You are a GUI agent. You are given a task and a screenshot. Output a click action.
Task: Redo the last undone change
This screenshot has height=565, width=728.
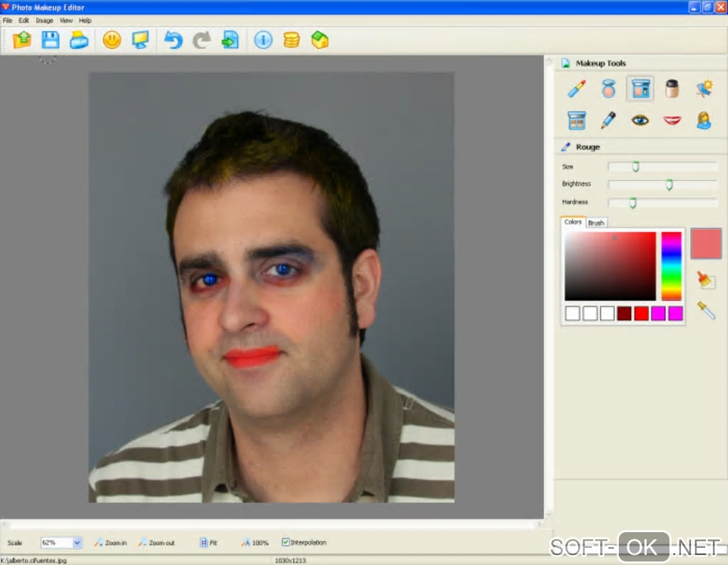[201, 40]
